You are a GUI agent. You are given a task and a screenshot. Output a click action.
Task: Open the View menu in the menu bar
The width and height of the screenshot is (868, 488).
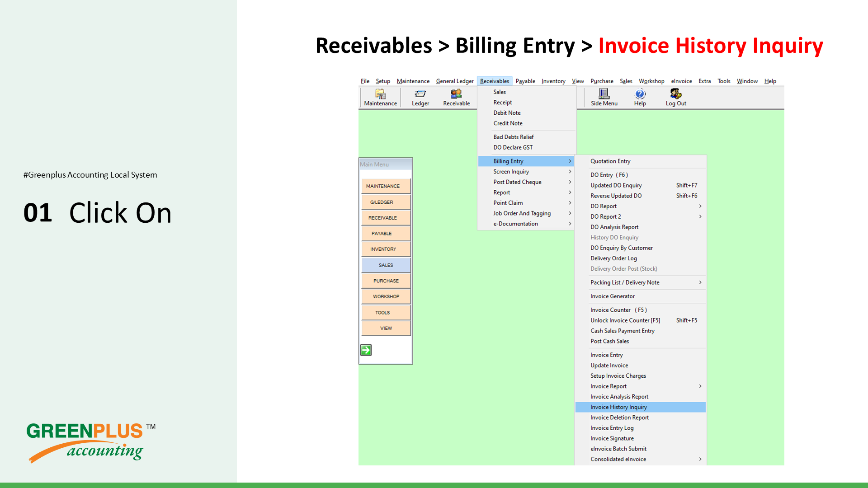[578, 81]
